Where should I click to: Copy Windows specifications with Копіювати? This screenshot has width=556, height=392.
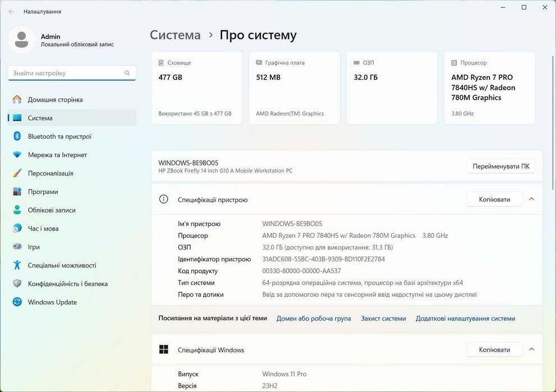(494, 350)
